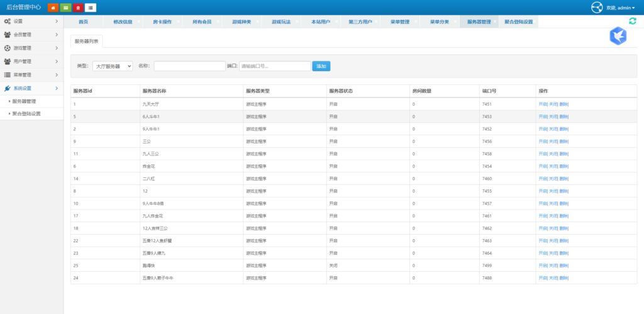Click the blue 添加 button
The image size is (644, 314).
[x=321, y=66]
